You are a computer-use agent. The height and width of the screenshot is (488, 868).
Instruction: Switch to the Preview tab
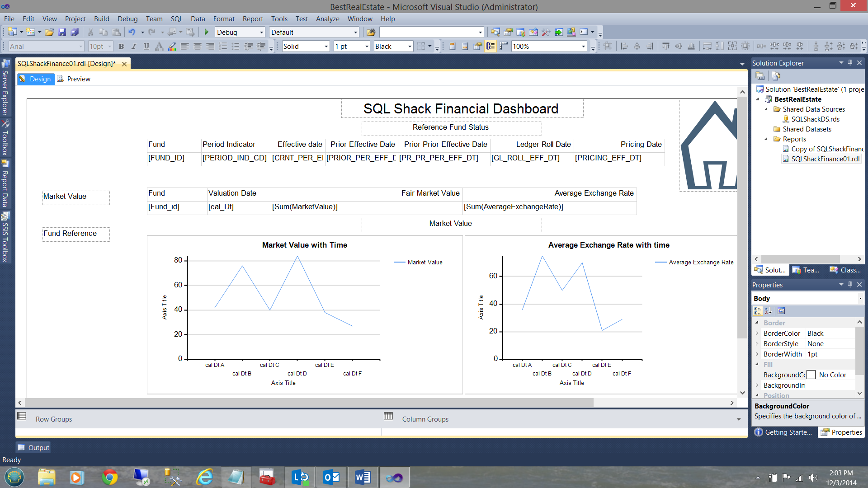(74, 79)
